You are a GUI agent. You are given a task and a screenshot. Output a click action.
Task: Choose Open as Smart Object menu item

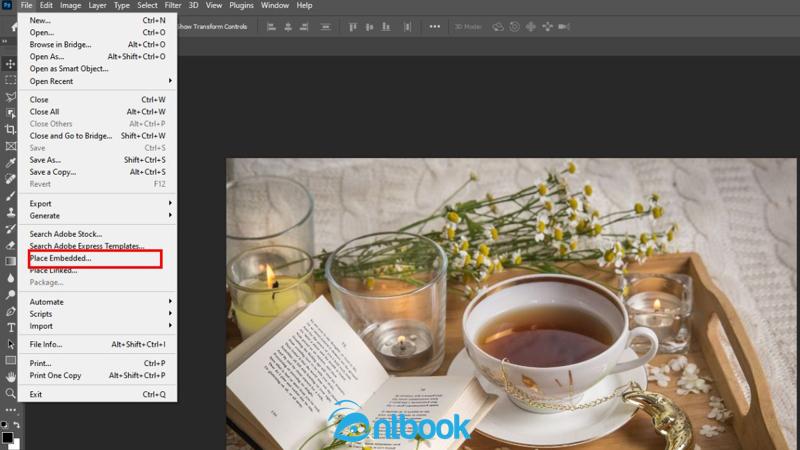[97, 68]
